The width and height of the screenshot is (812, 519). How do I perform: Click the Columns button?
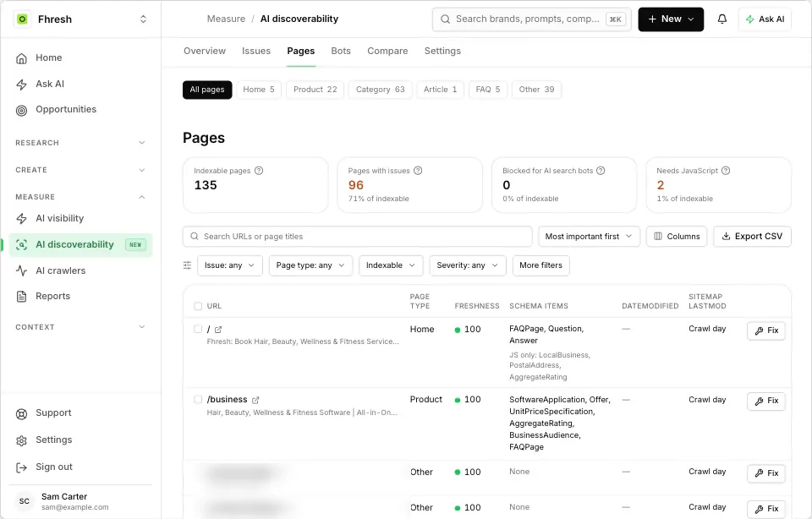pyautogui.click(x=677, y=237)
